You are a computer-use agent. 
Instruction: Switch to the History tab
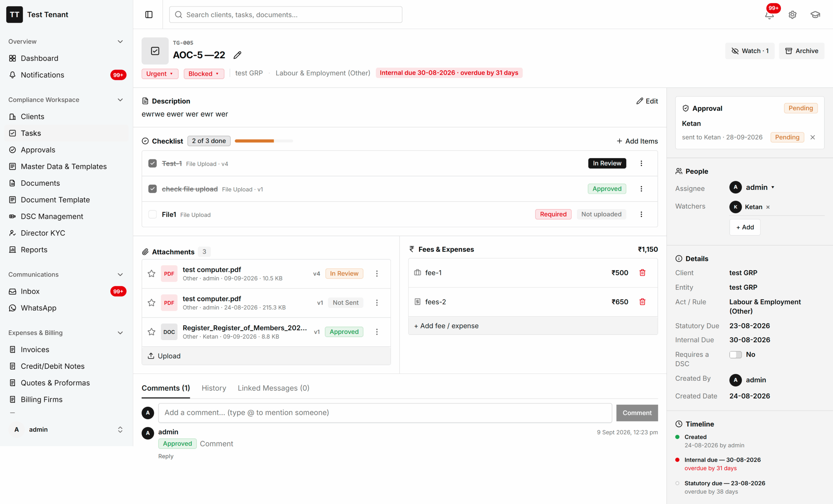[x=214, y=388]
